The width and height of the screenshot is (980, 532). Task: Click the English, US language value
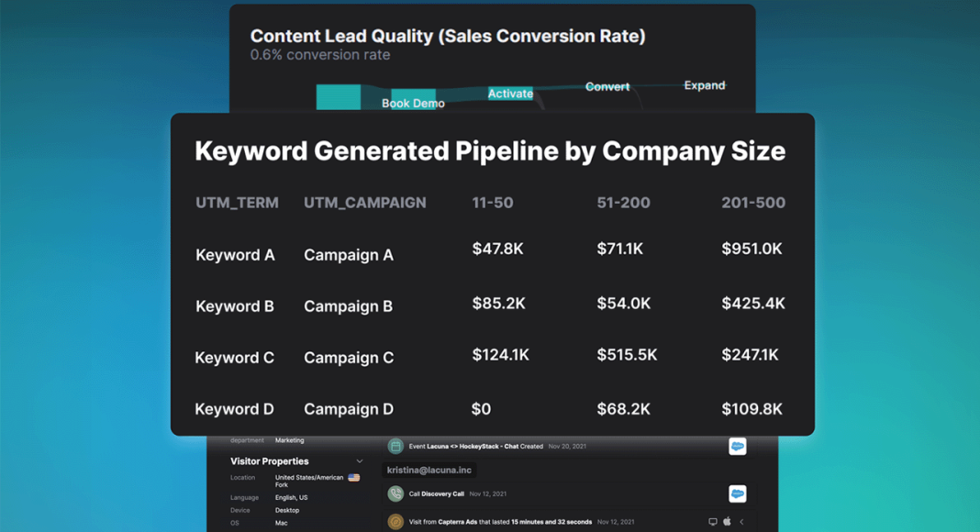click(x=291, y=498)
